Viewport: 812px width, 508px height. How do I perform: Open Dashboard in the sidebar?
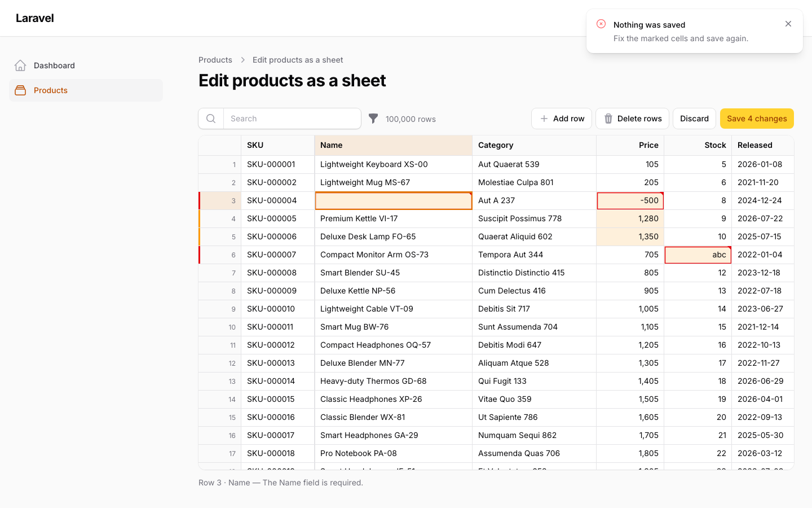pyautogui.click(x=86, y=65)
